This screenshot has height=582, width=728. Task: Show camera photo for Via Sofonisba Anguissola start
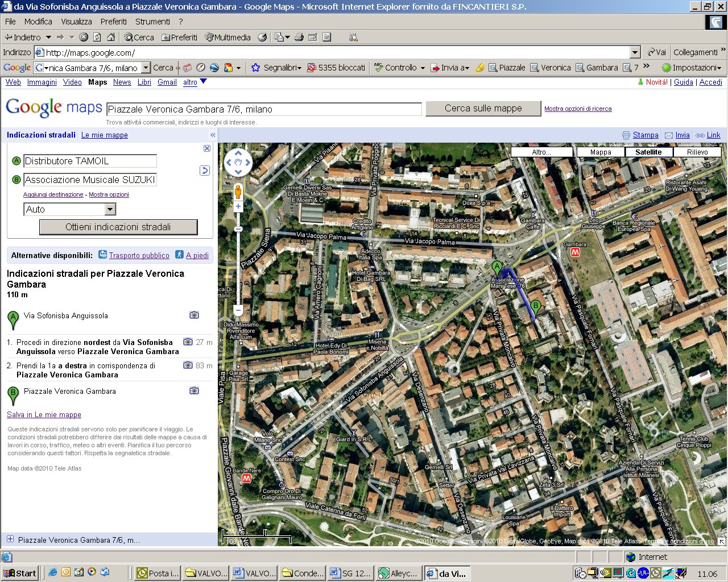click(x=194, y=315)
